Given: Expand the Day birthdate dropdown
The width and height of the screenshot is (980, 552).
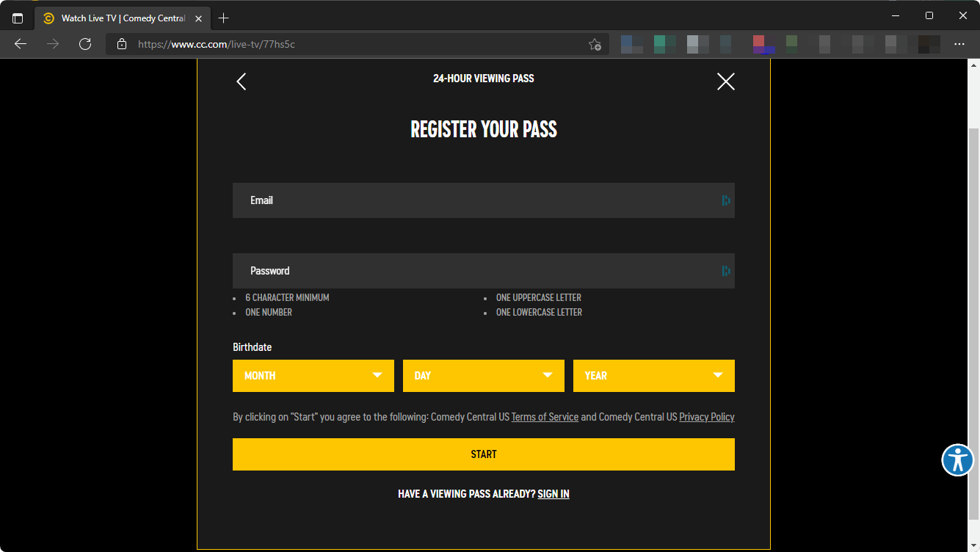Looking at the screenshot, I should (x=483, y=376).
